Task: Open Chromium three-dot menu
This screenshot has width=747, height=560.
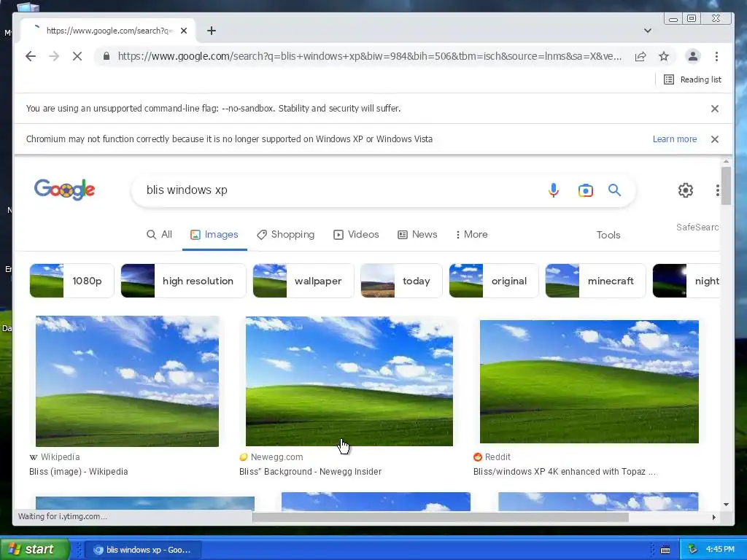Action: pyautogui.click(x=716, y=56)
